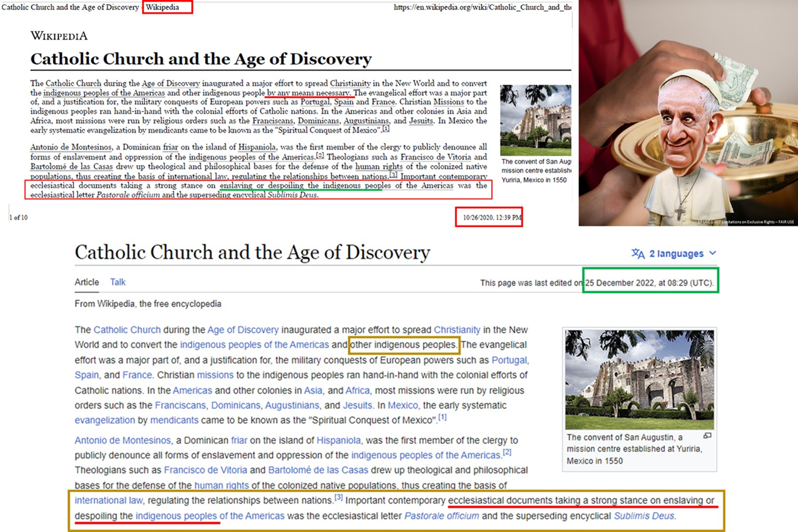Follow the blue "Hispaniola" link
The height and width of the screenshot is (532, 798).
coord(338,440)
